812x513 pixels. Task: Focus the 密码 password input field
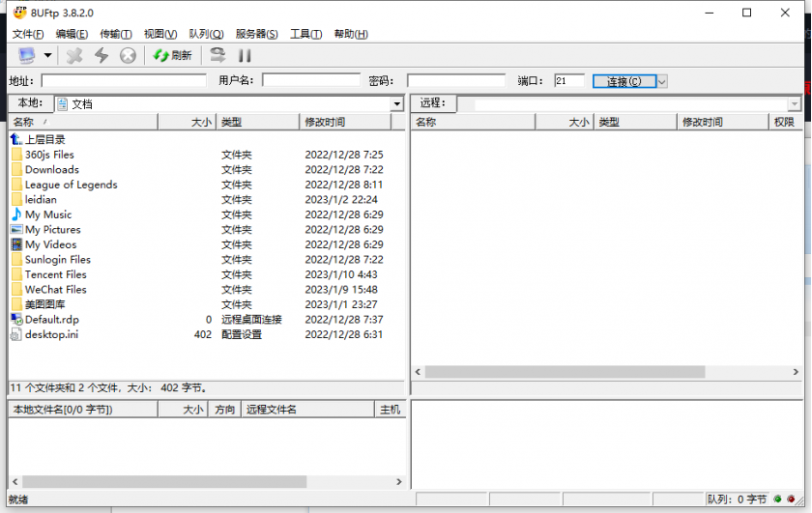tap(455, 80)
